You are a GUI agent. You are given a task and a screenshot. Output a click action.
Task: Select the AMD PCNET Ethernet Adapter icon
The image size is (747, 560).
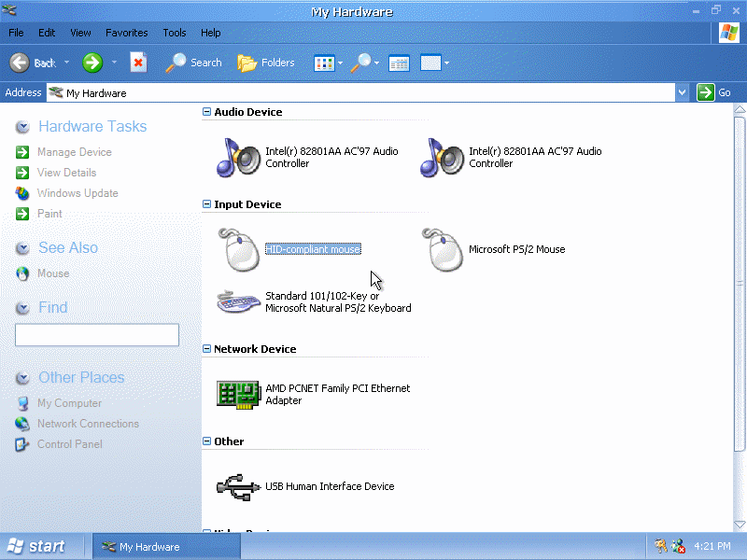coord(238,394)
